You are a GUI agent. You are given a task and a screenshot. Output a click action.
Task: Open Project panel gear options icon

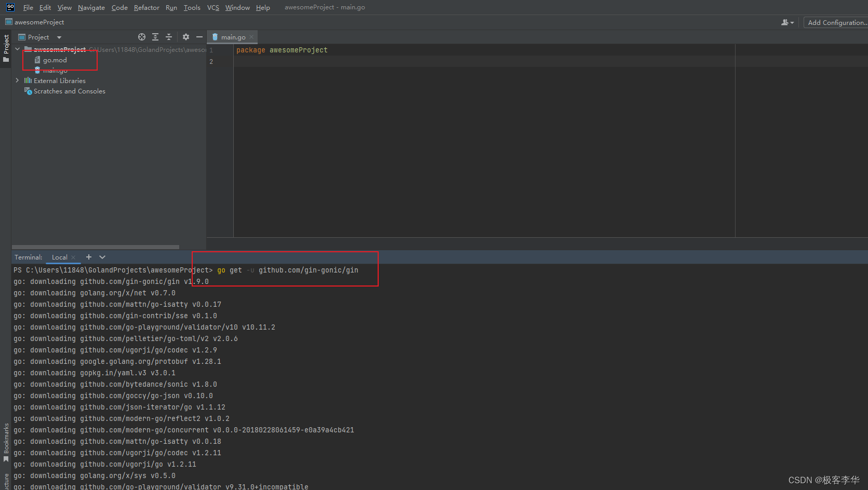[186, 37]
